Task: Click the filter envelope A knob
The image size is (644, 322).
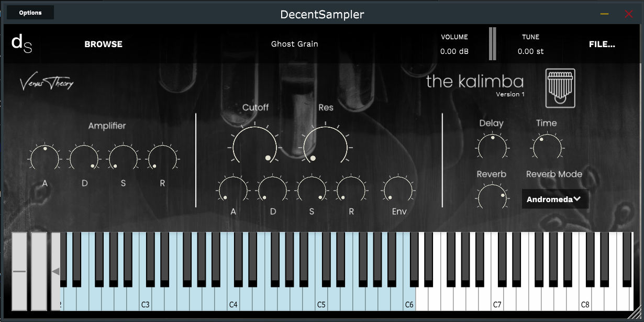Action: 234,190
